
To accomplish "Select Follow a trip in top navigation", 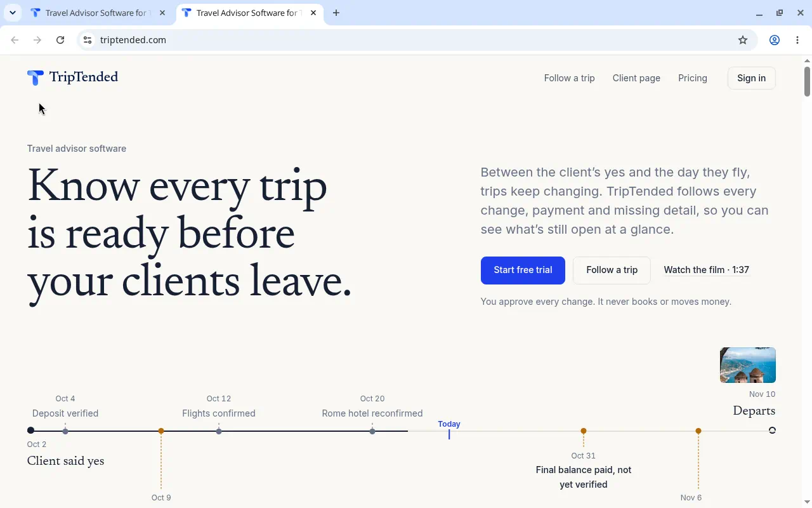I will (570, 78).
